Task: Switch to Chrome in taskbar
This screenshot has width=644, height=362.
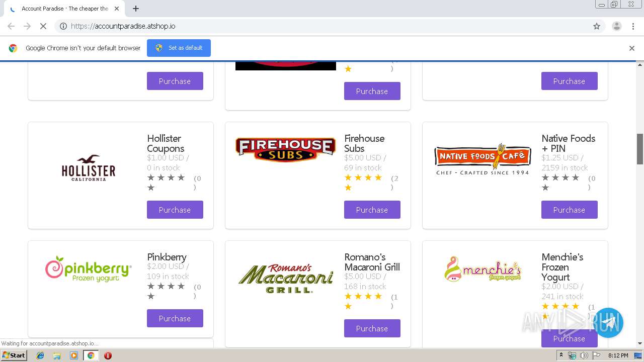Action: coord(91,355)
